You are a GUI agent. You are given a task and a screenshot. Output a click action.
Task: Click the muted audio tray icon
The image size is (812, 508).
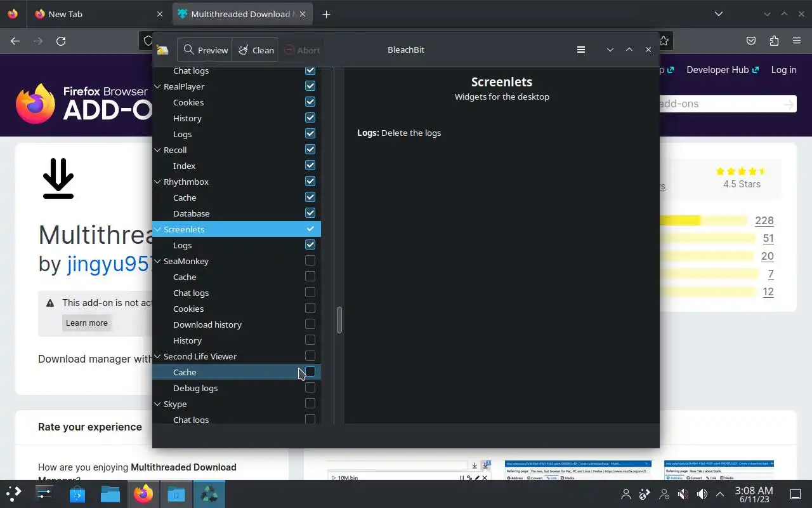coord(683,494)
